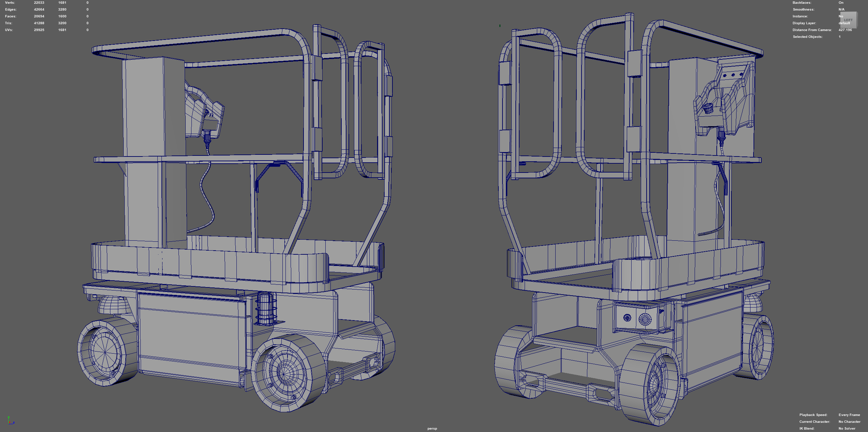Viewport: 868px width, 432px height.
Task: Select the UVs label in the HUD
Action: click(x=9, y=30)
